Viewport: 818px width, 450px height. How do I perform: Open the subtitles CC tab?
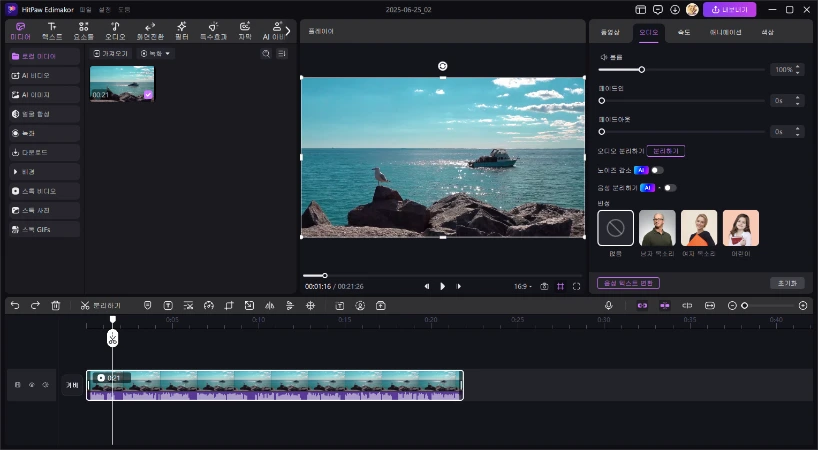point(245,31)
